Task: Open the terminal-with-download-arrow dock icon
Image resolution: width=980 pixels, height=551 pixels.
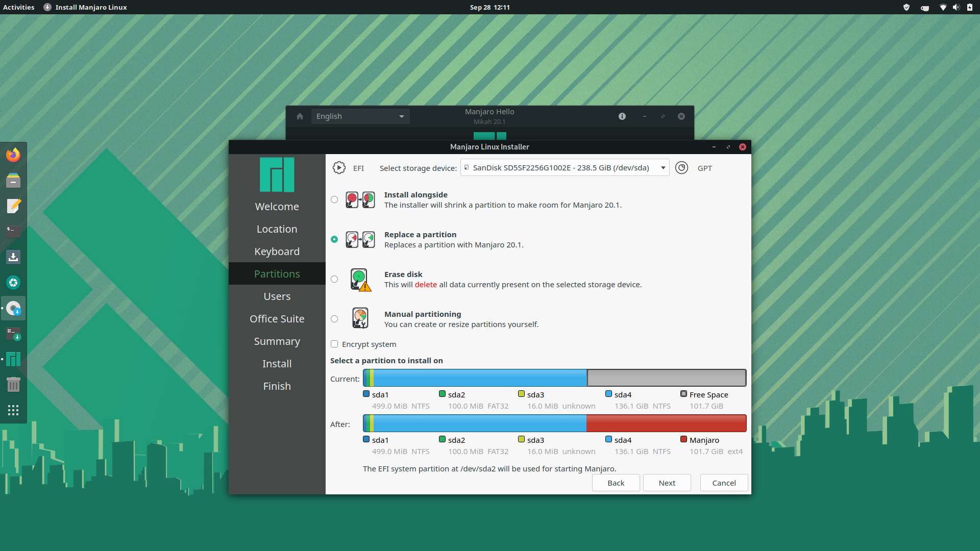Action: tap(13, 334)
